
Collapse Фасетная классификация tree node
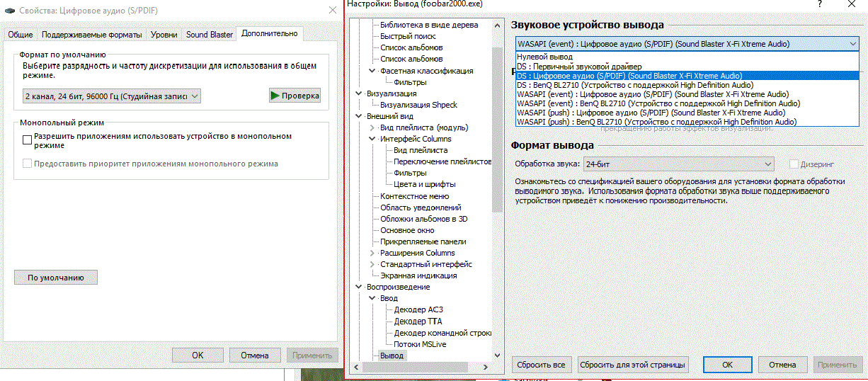[372, 71]
